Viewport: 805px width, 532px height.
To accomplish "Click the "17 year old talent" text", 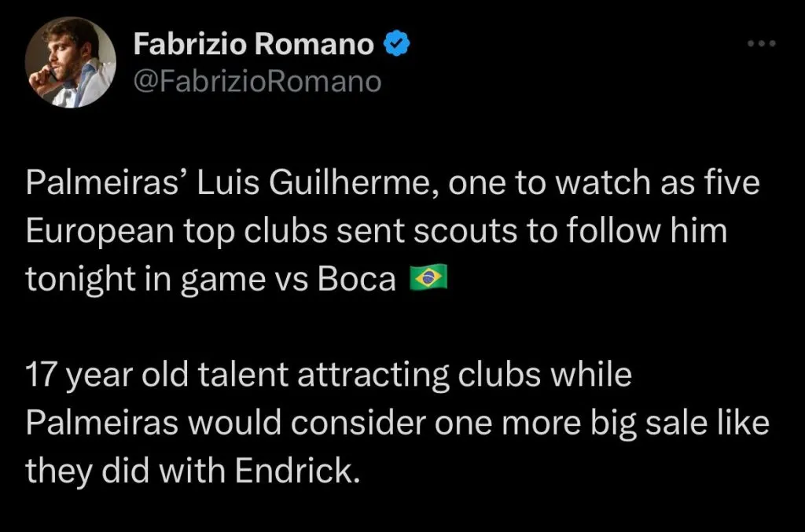I will coord(139,374).
